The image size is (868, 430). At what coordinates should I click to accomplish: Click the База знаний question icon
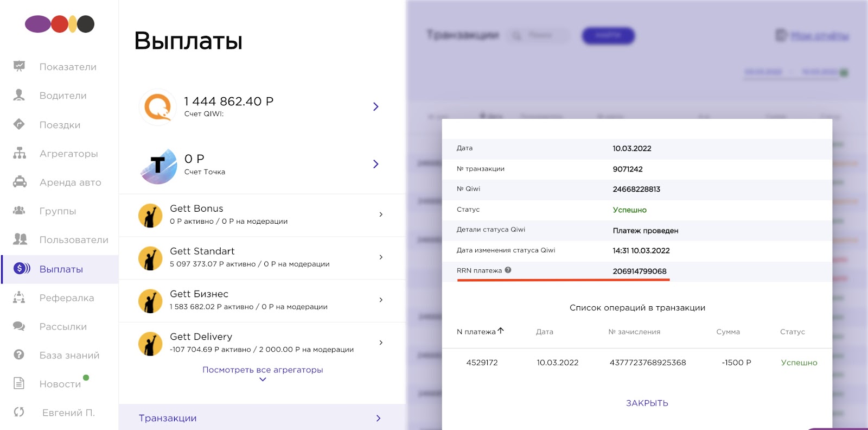[x=19, y=355]
